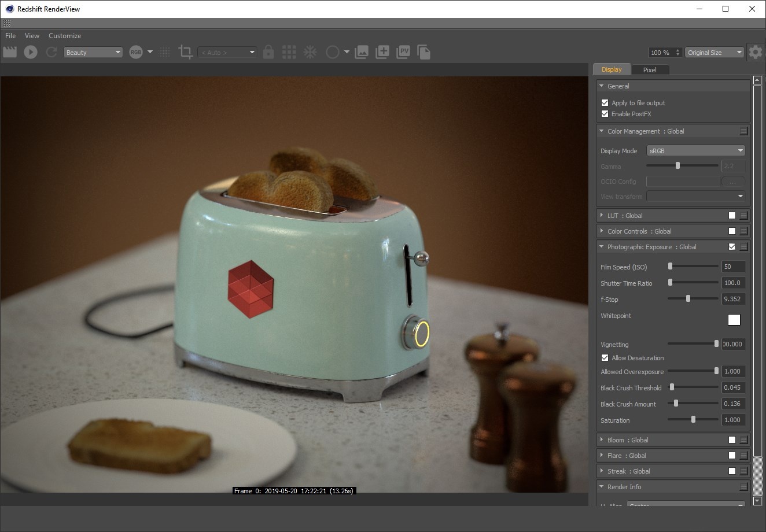Screen dimensions: 766x532
Task: Open the Bloom section menu icon
Action: click(x=744, y=440)
